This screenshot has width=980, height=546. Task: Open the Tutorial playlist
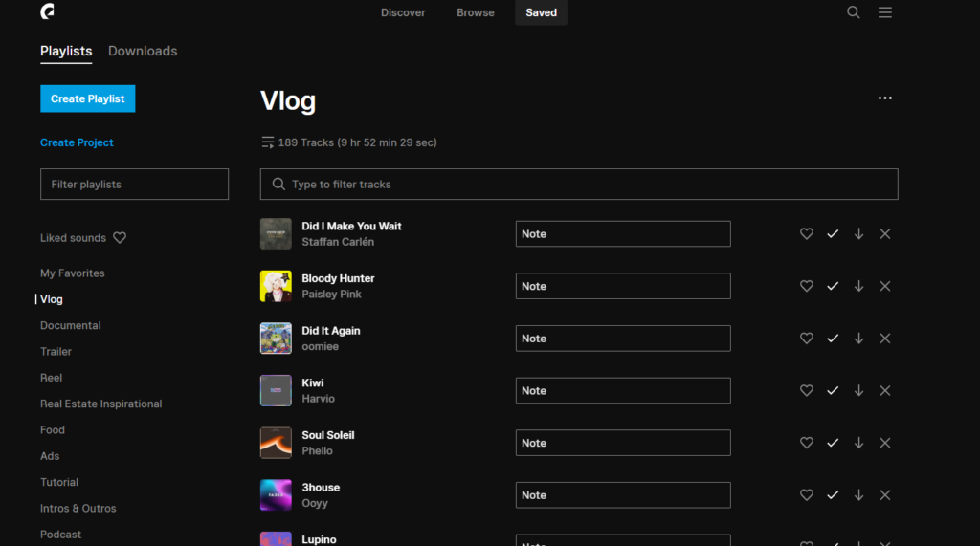[x=59, y=482]
